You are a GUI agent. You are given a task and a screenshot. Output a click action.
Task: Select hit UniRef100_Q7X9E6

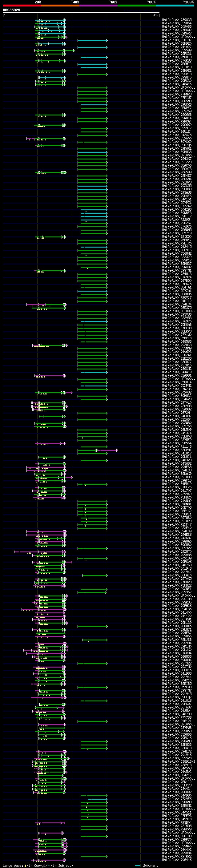[177, 799]
